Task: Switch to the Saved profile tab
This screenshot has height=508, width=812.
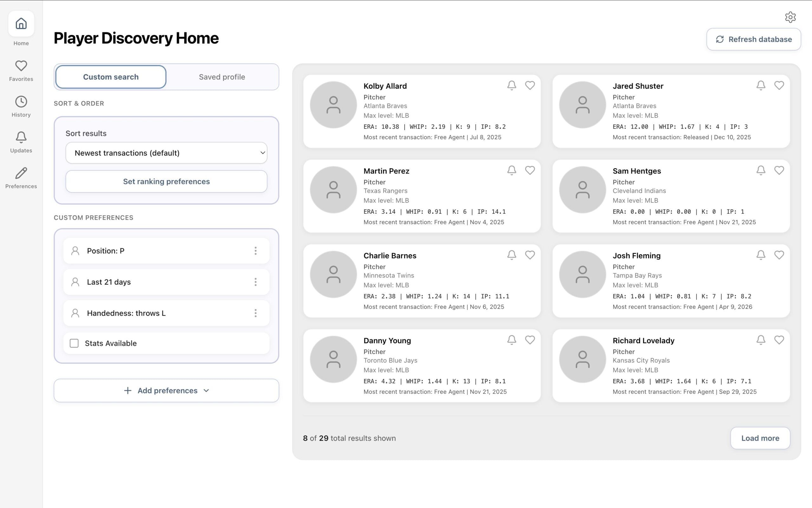Action: [x=222, y=77]
